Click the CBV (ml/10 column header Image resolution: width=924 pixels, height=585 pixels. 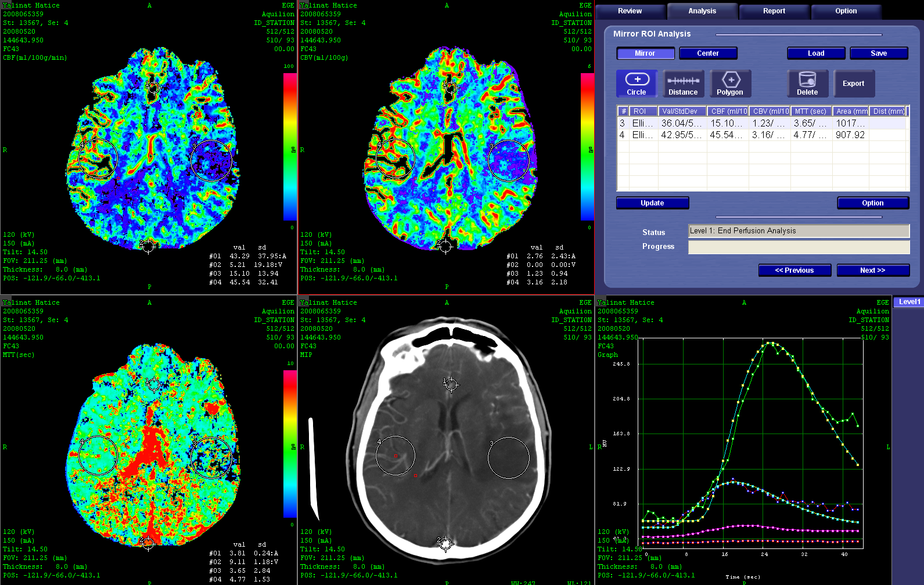pyautogui.click(x=770, y=111)
